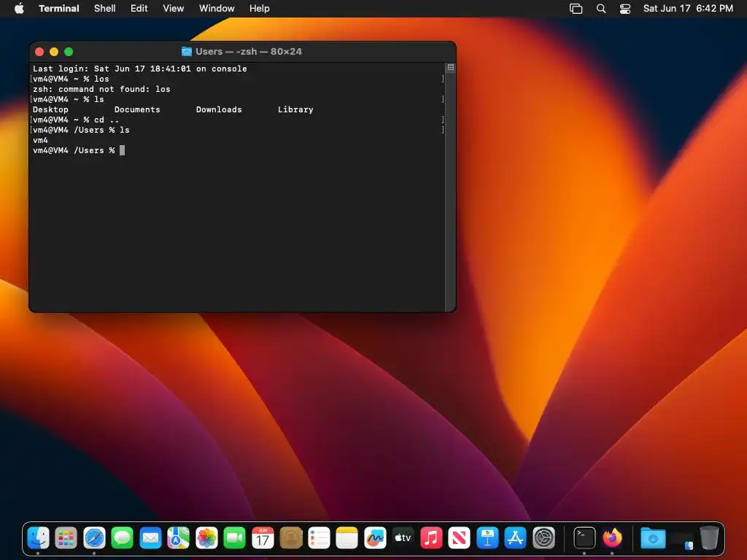Click the 'vm4' directory output line

pos(41,141)
